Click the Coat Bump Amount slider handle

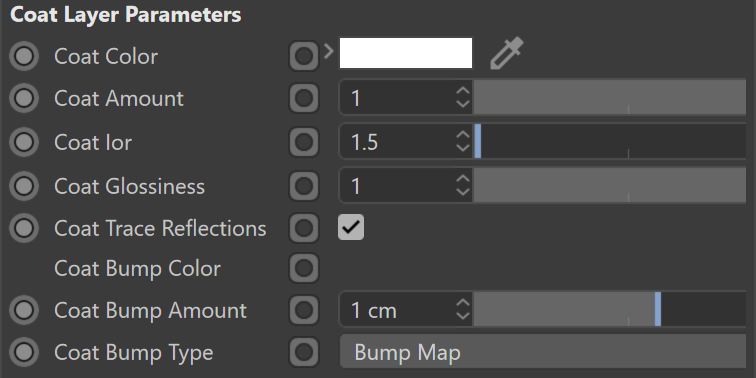click(x=658, y=309)
